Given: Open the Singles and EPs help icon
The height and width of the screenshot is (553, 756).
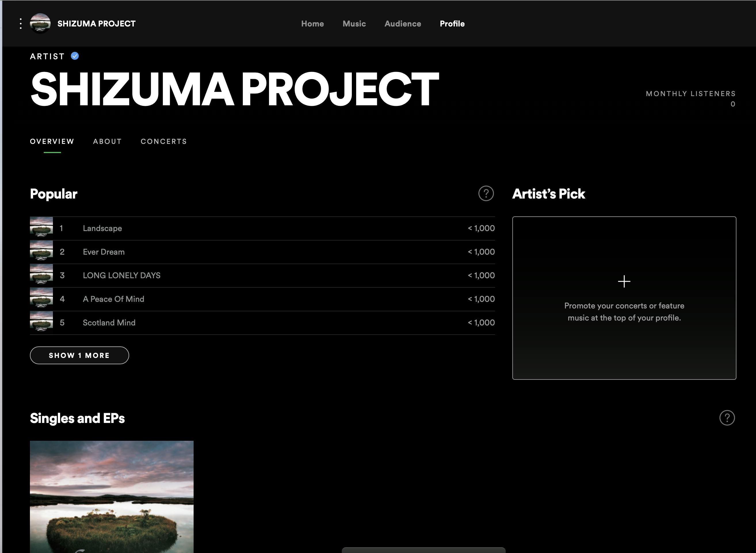Looking at the screenshot, I should coord(727,418).
